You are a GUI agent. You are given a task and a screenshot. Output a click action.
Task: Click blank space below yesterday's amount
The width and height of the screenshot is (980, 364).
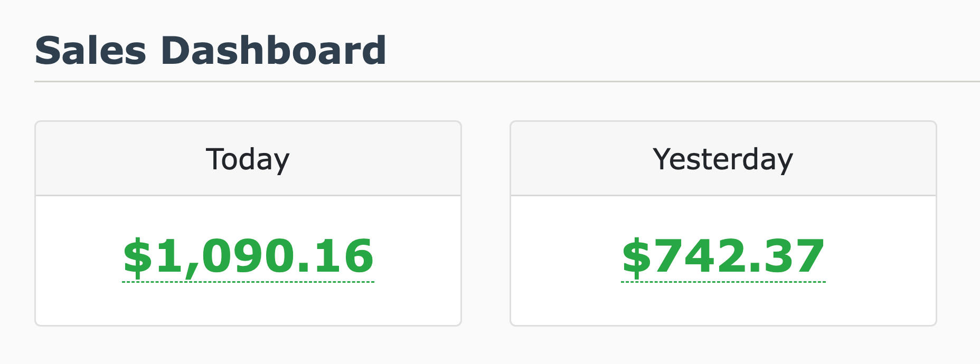tap(723, 305)
